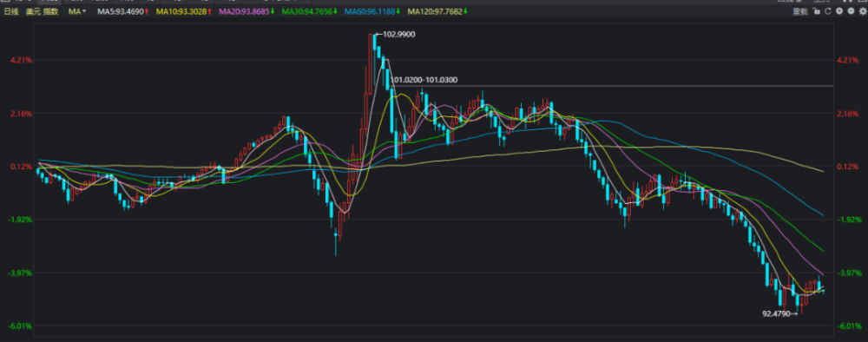Zoom out with the minus circle icon
This screenshot has width=868, height=342.
click(x=852, y=11)
